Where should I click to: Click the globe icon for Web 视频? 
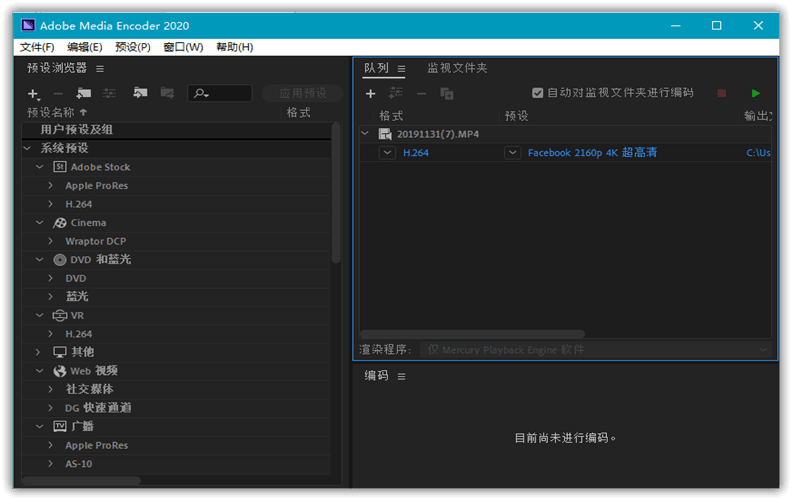click(60, 371)
